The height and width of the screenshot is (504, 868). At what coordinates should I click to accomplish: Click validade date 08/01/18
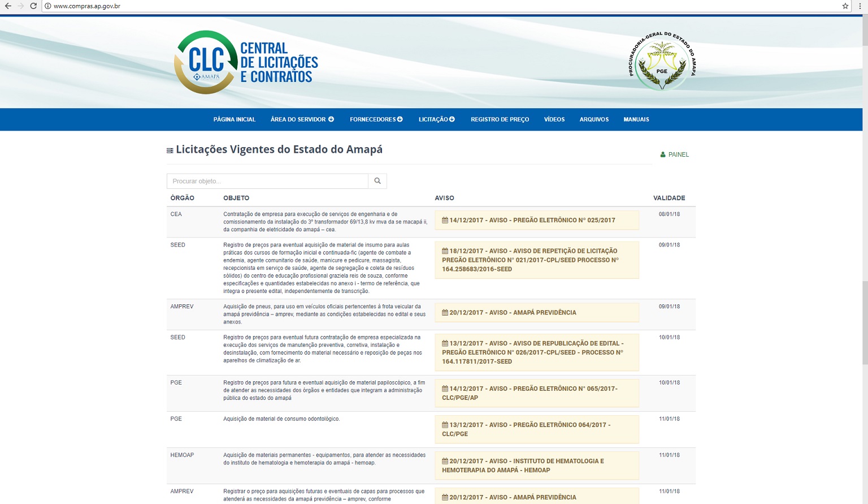[669, 214]
